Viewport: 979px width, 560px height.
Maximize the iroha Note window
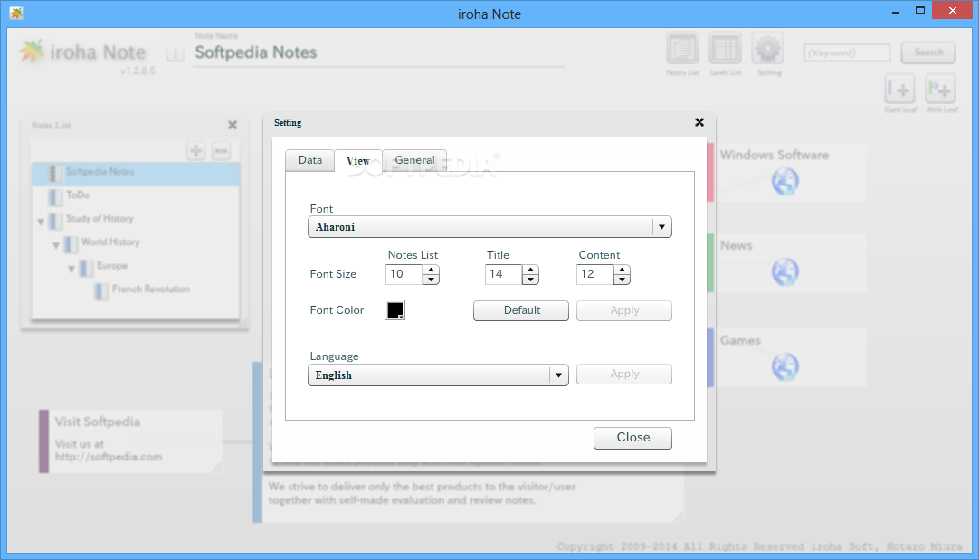point(919,11)
